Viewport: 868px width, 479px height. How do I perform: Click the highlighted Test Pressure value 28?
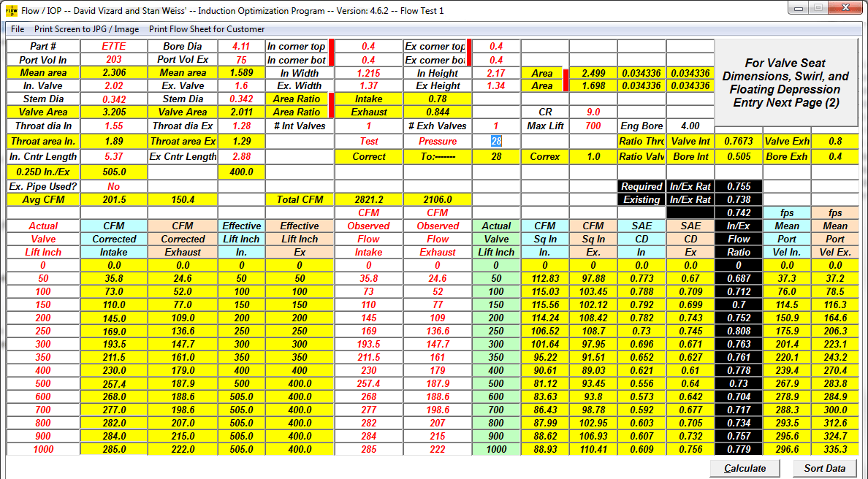coord(496,141)
